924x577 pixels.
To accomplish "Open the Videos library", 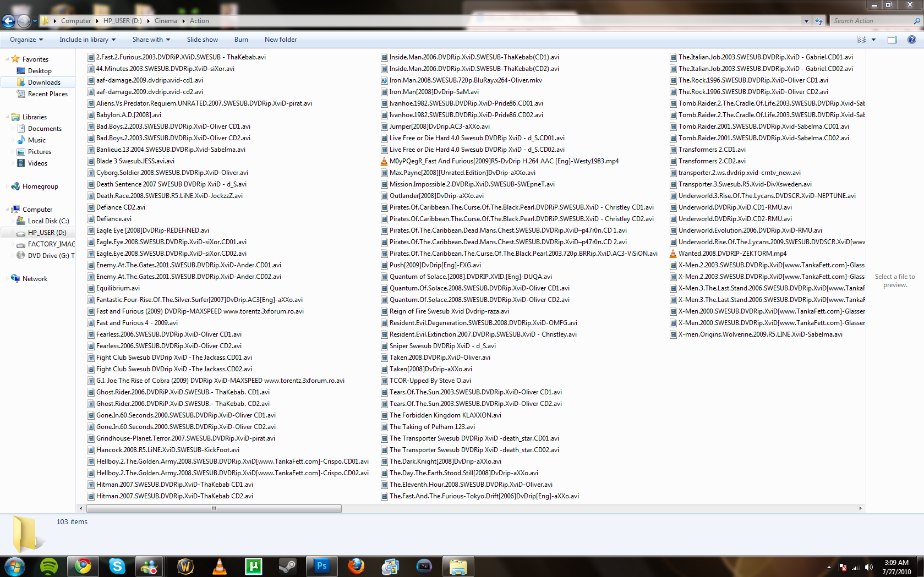I will pos(37,163).
